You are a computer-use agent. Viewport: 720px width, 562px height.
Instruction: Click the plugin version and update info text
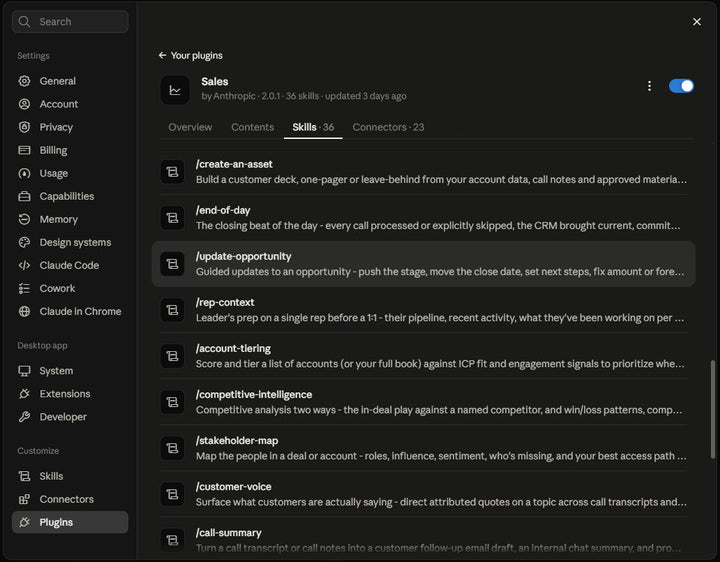[304, 96]
